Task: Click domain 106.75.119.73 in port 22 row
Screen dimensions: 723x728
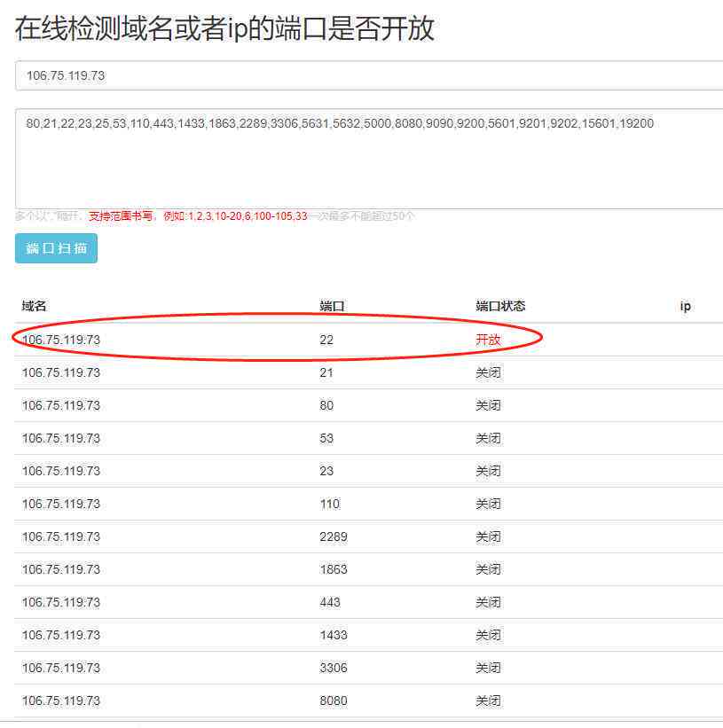Action: click(x=61, y=340)
